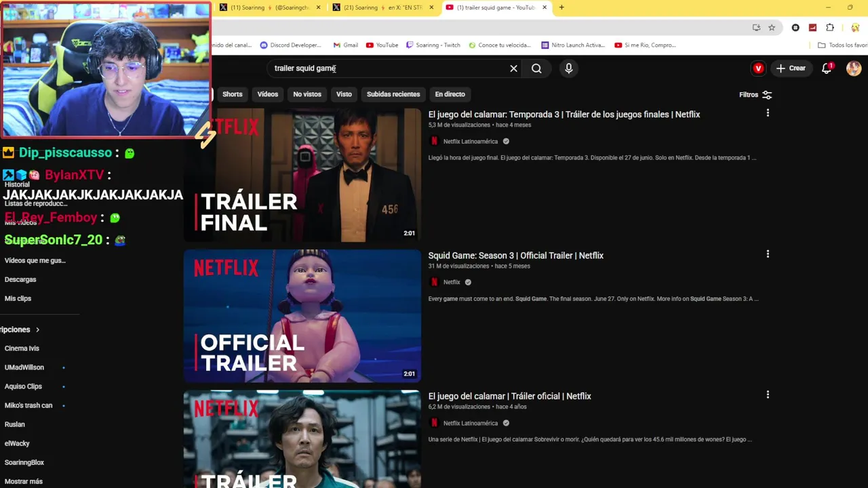868x488 pixels.
Task: Open the Official Trailer doll thumbnail
Action: (x=302, y=316)
